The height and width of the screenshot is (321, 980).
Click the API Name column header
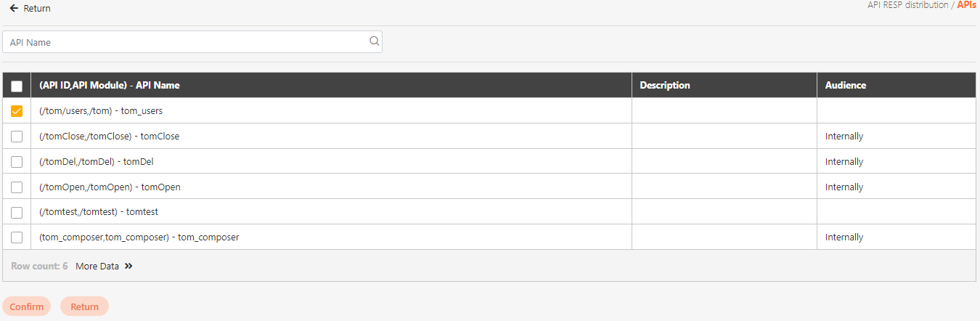(x=110, y=86)
